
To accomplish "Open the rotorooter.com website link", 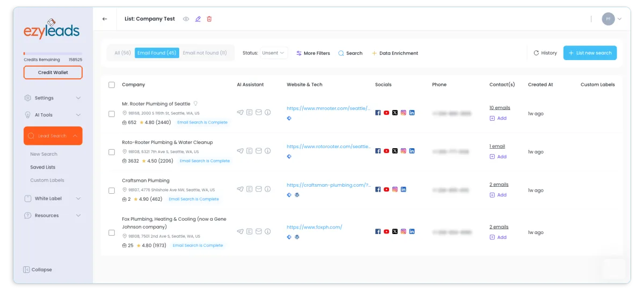I will pos(328,147).
